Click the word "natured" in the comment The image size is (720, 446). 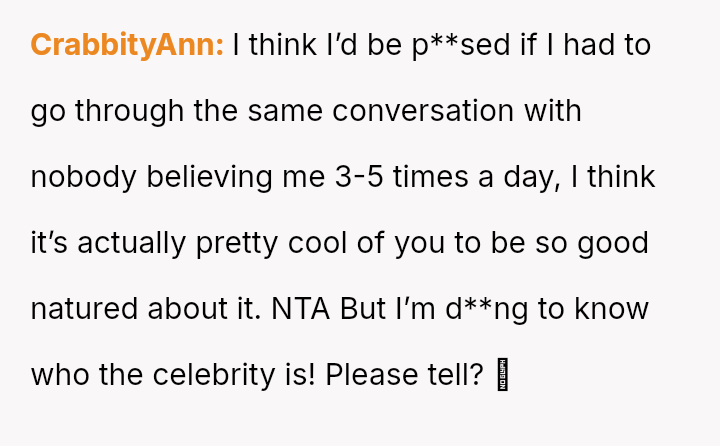tap(85, 309)
